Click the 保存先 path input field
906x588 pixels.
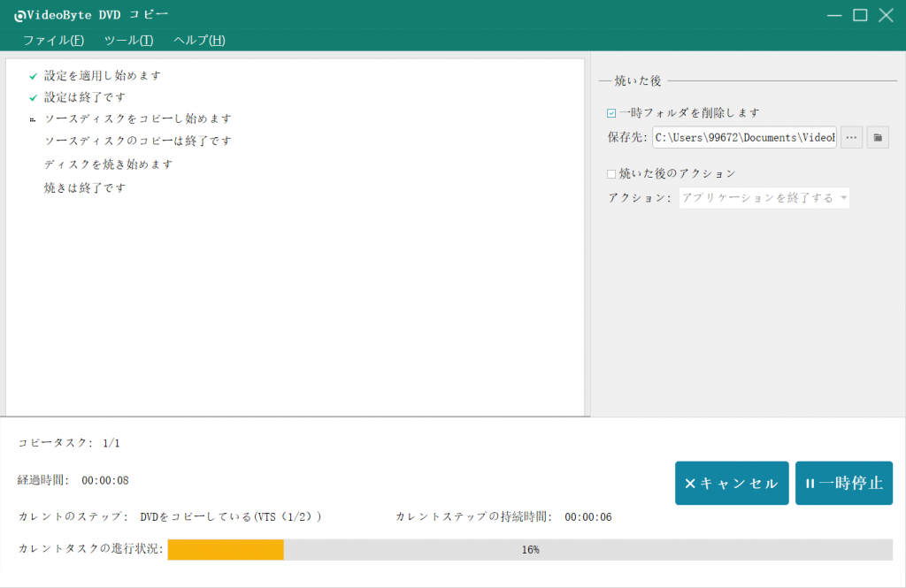[743, 137]
